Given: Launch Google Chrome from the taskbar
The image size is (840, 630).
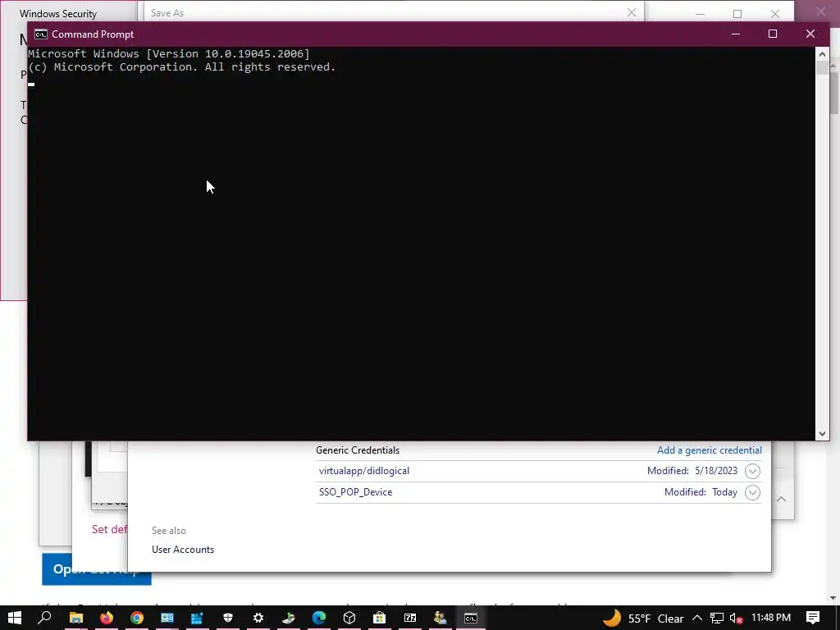Looking at the screenshot, I should [137, 618].
